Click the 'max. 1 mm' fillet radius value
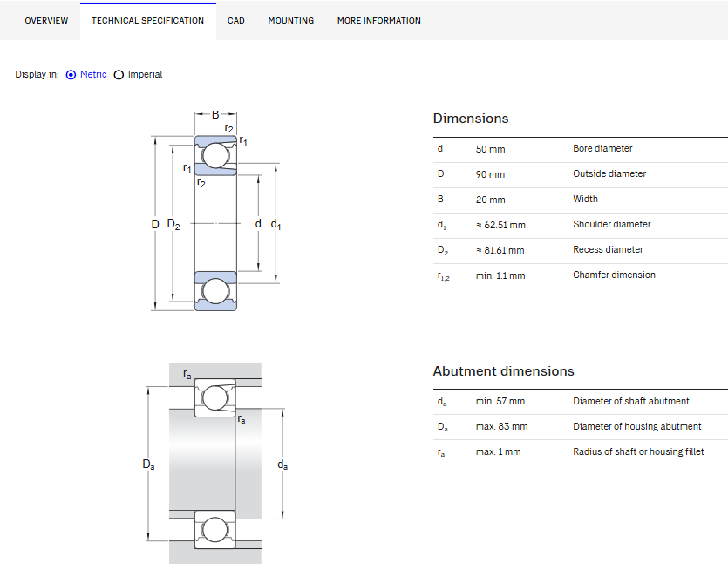Screen dimensions: 728x577 coord(498,451)
